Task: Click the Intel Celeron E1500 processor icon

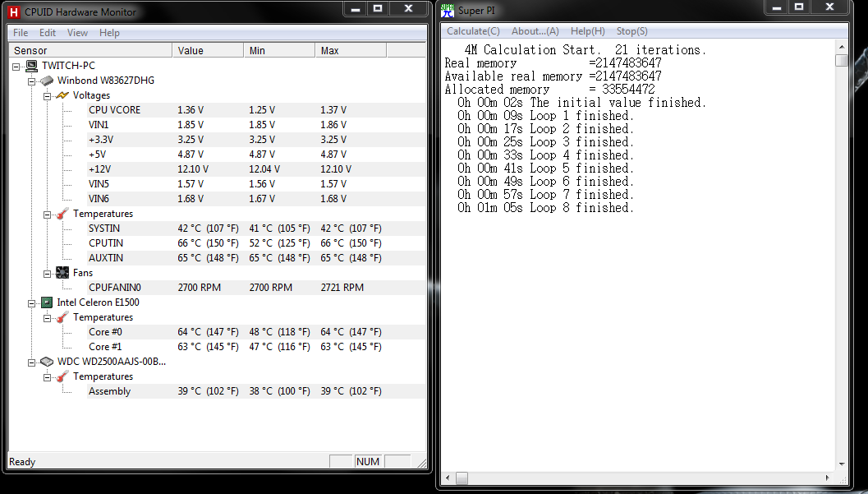Action: [x=47, y=302]
